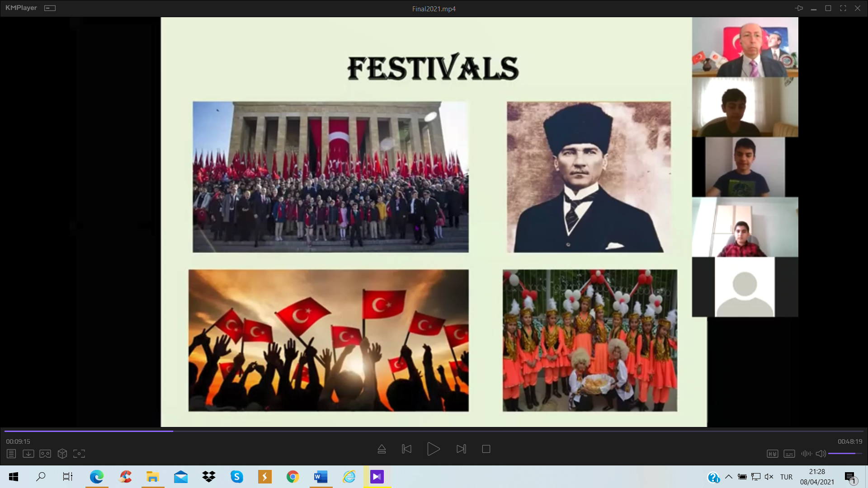Click the video seek progress bar

(x=434, y=431)
